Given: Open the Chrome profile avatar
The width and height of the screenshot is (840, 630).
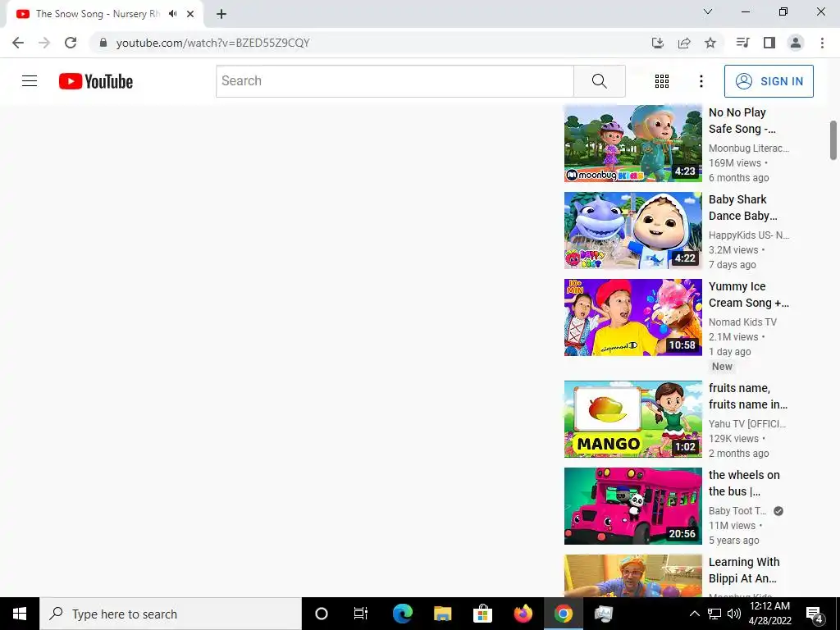Looking at the screenshot, I should 796,43.
